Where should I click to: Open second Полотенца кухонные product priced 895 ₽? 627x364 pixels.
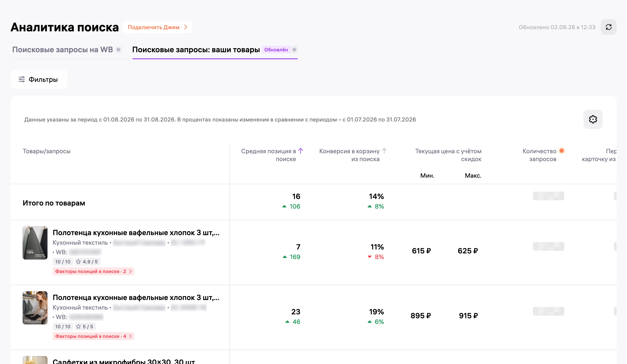point(136,298)
